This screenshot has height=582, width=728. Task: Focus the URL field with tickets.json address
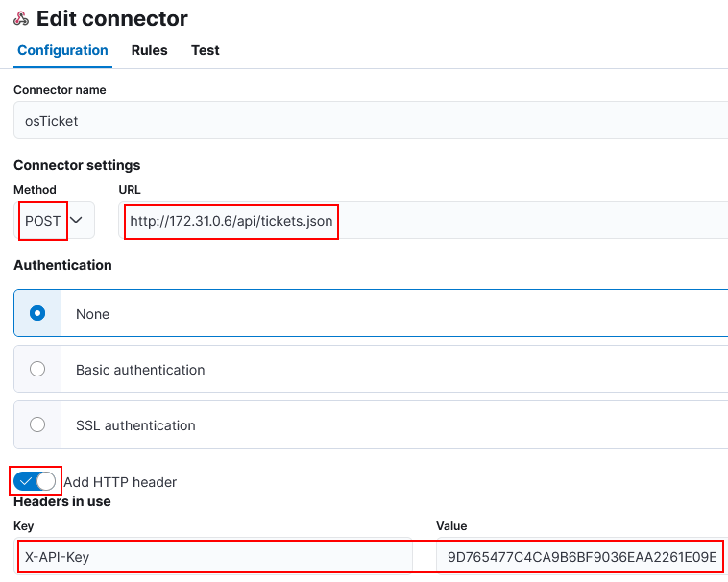click(x=423, y=221)
